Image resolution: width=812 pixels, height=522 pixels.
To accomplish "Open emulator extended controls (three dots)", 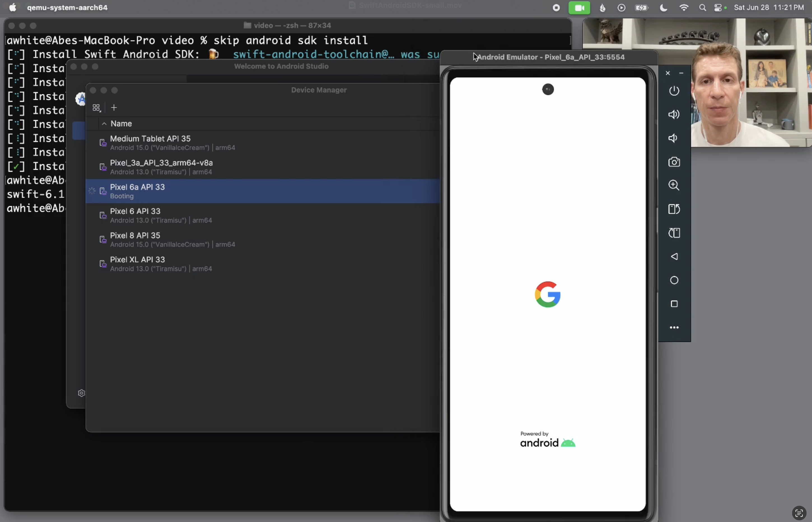I will (x=674, y=327).
